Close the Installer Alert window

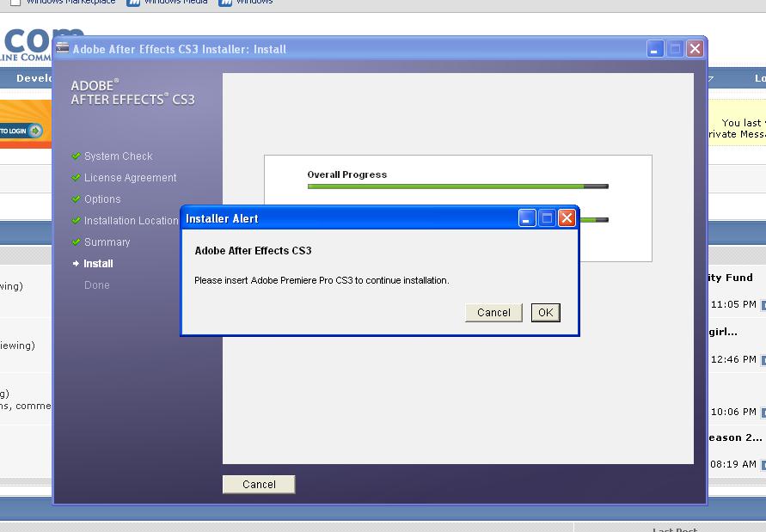coord(567,218)
